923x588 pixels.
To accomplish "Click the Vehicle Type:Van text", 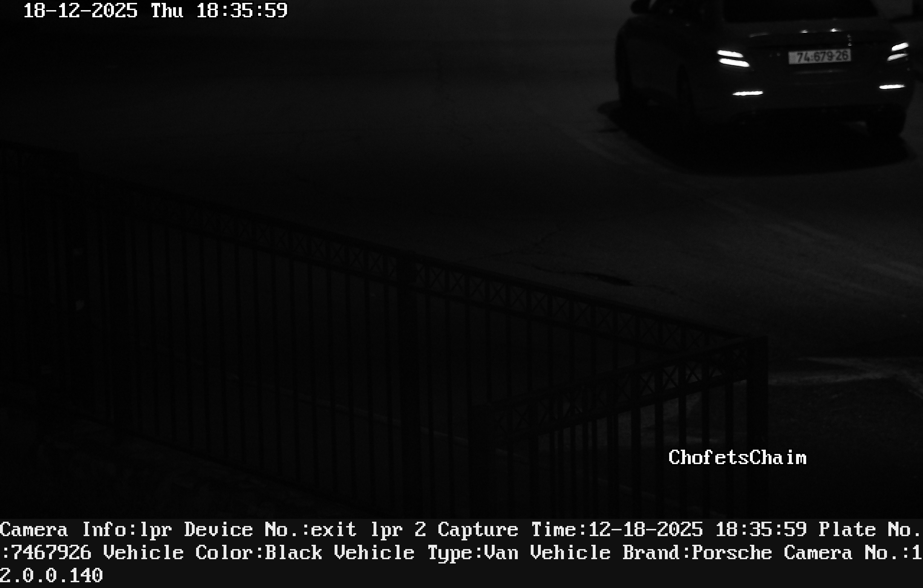I will point(426,553).
